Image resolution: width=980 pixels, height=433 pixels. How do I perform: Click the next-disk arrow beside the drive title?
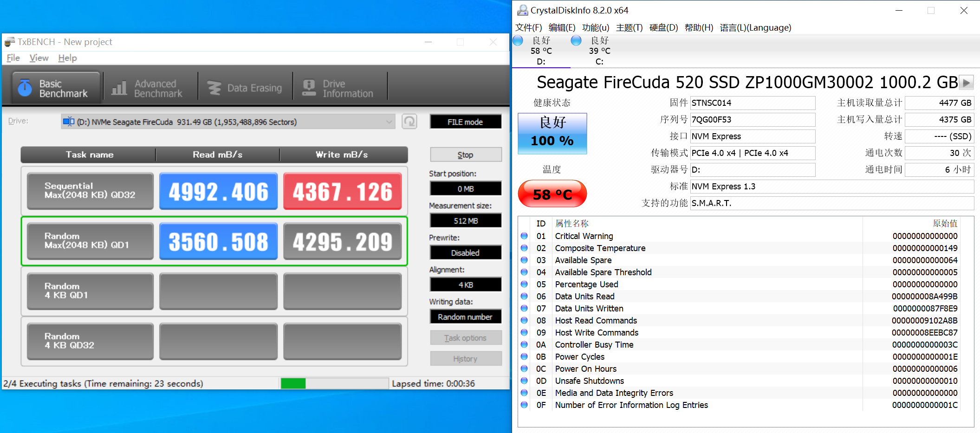[x=967, y=83]
